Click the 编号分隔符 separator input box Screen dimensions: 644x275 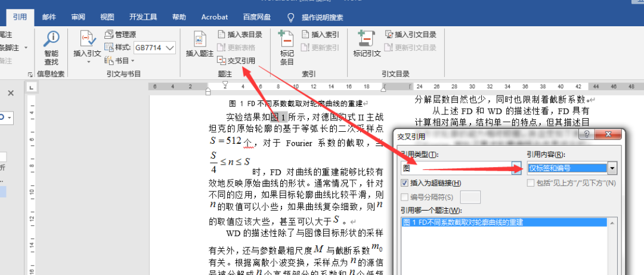tap(470, 197)
